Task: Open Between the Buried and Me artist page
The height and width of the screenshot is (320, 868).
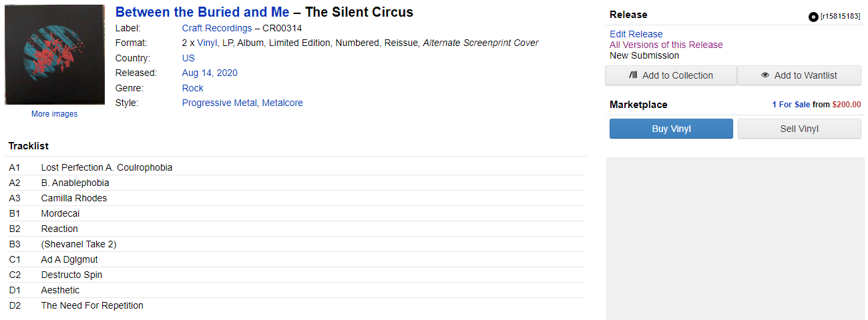Action: (x=202, y=12)
